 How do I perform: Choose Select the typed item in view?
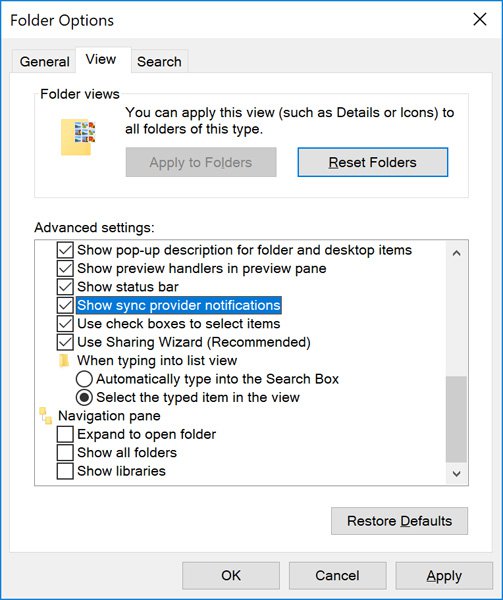coord(84,397)
